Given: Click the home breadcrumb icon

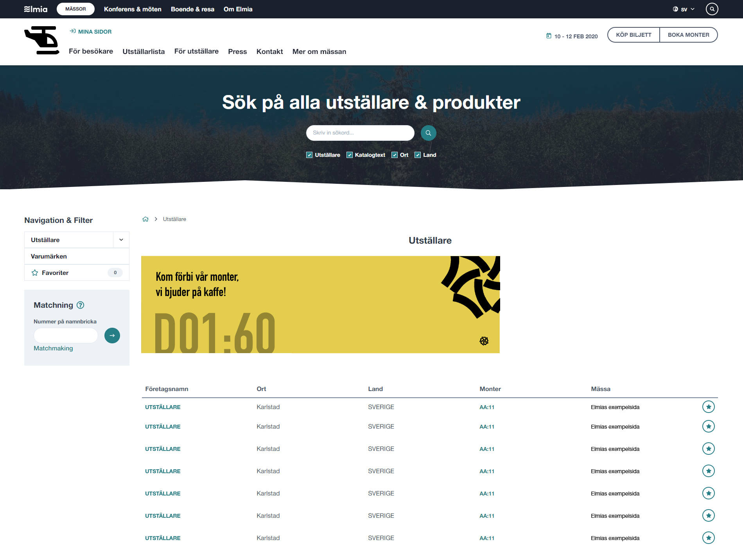Looking at the screenshot, I should point(145,219).
